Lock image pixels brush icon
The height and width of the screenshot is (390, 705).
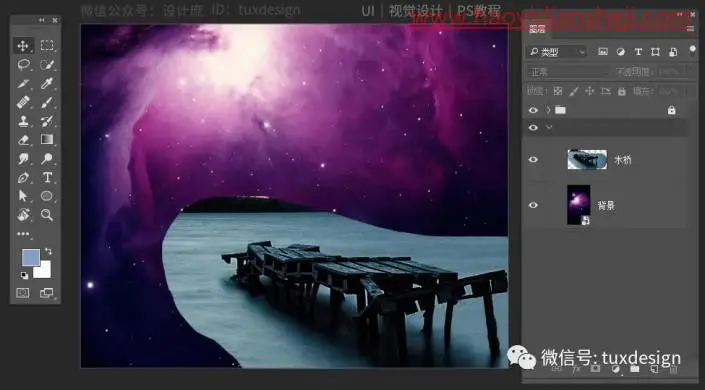tap(573, 91)
